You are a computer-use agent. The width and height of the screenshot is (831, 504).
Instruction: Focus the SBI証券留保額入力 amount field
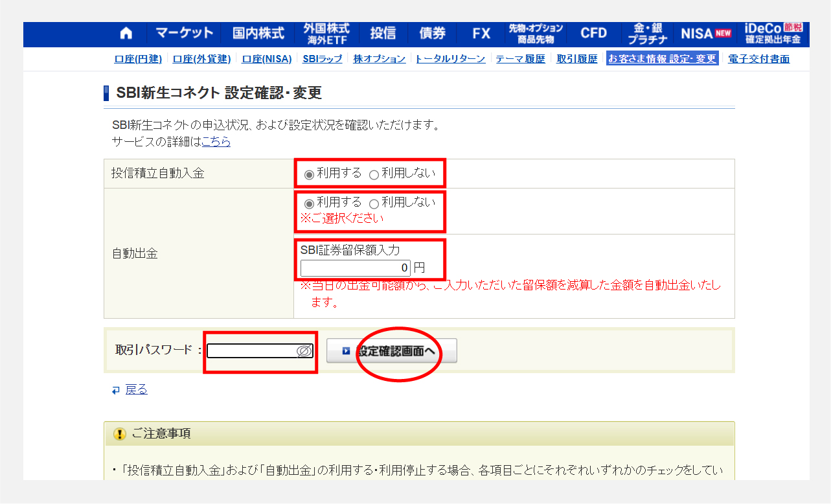click(356, 268)
